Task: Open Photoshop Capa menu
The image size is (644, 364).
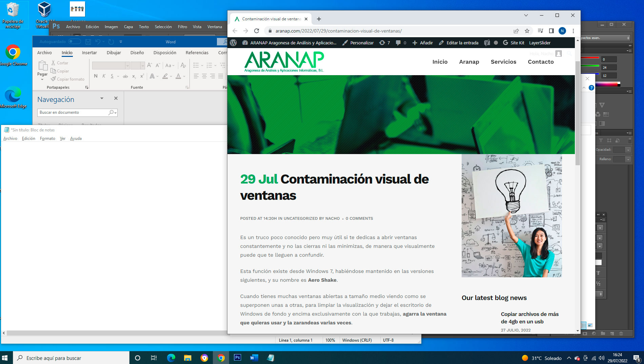Action: 128,27
